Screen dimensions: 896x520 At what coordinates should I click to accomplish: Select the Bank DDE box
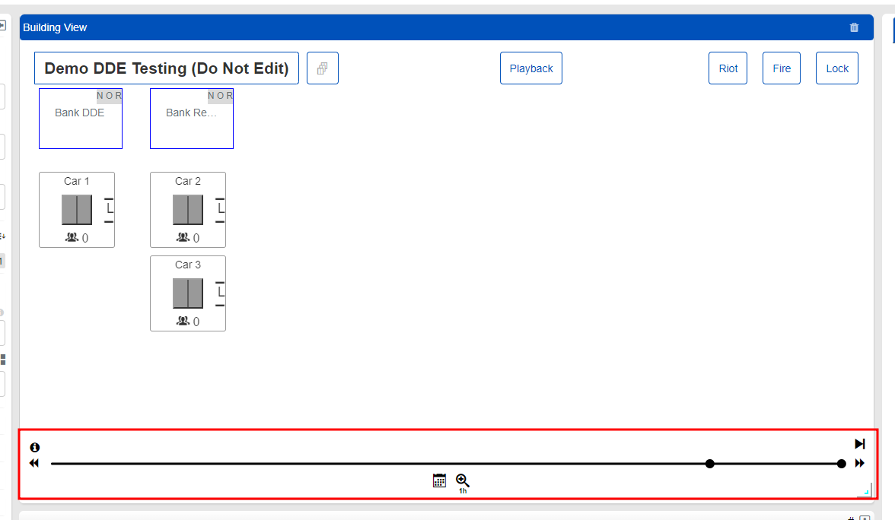80,119
